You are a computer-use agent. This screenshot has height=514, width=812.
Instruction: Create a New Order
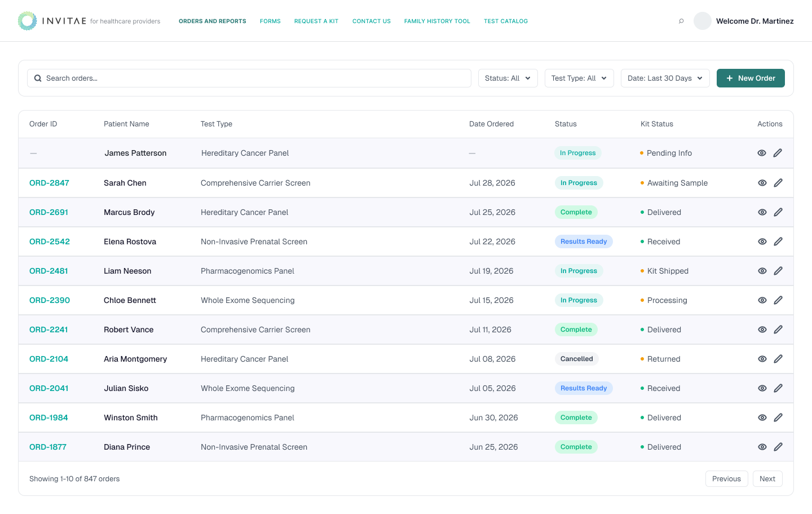pos(751,78)
